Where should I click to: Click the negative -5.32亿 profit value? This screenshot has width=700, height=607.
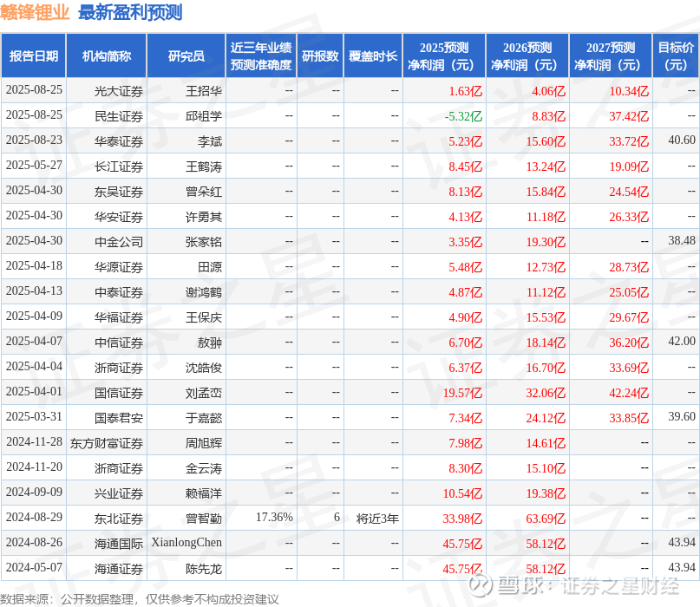[463, 116]
